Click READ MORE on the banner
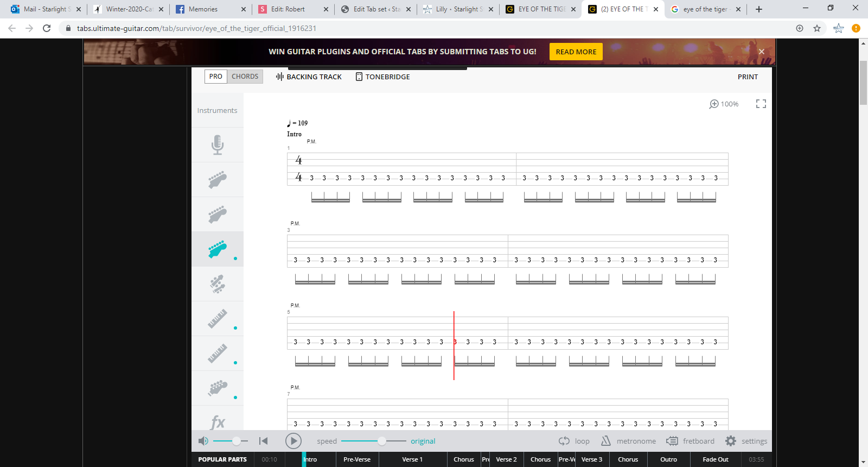 coord(576,52)
